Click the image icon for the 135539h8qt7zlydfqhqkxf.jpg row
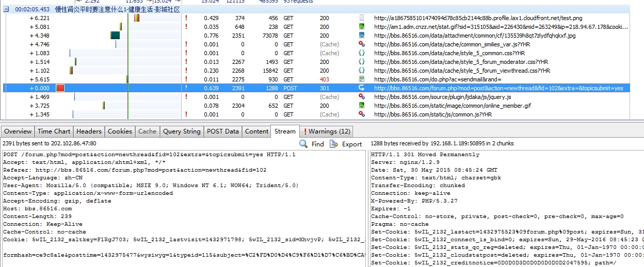This screenshot has height=267, width=644. click(x=362, y=36)
